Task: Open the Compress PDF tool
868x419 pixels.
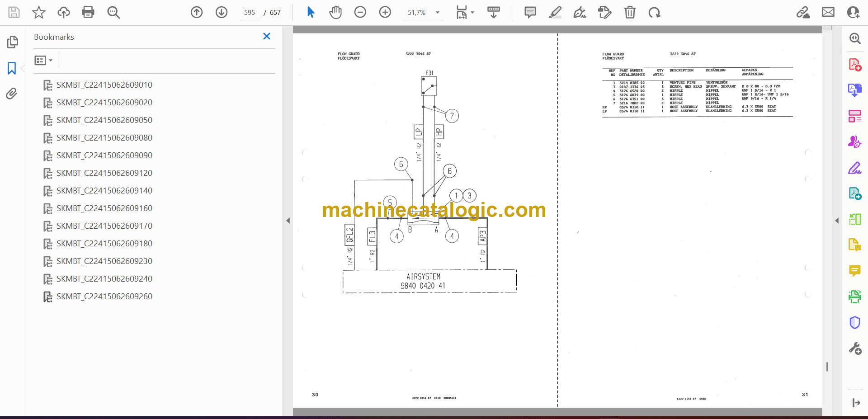Action: pyautogui.click(x=855, y=220)
